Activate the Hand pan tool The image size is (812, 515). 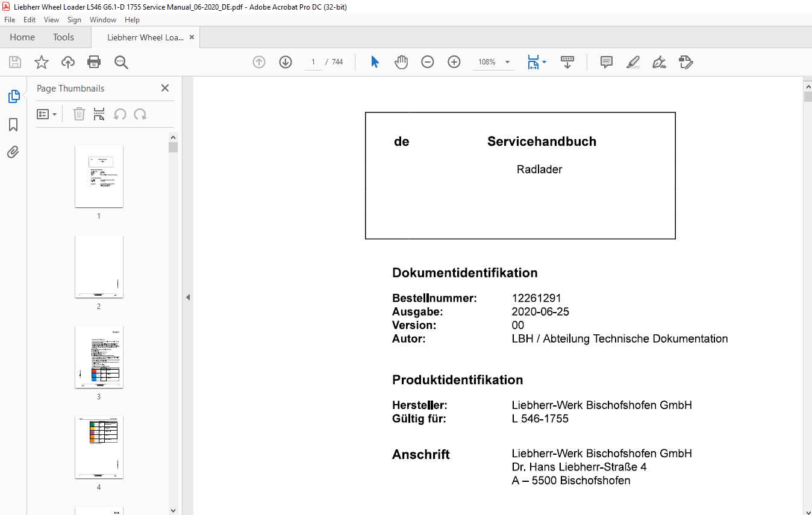coord(401,62)
